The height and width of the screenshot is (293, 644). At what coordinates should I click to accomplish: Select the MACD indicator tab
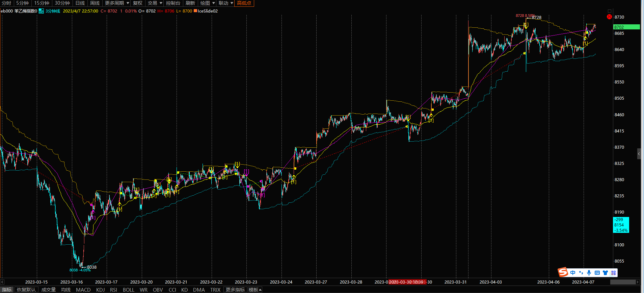point(83,290)
